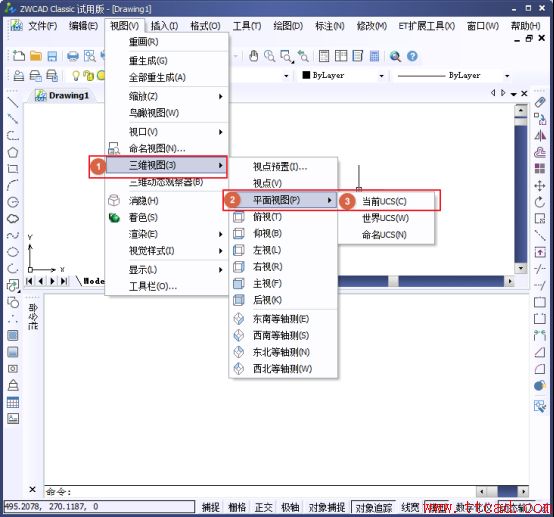Click the next layout tab arrow button

coord(52,281)
